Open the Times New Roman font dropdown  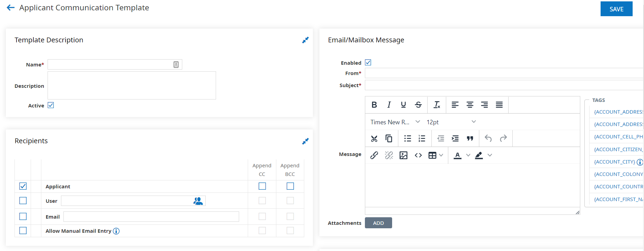395,122
